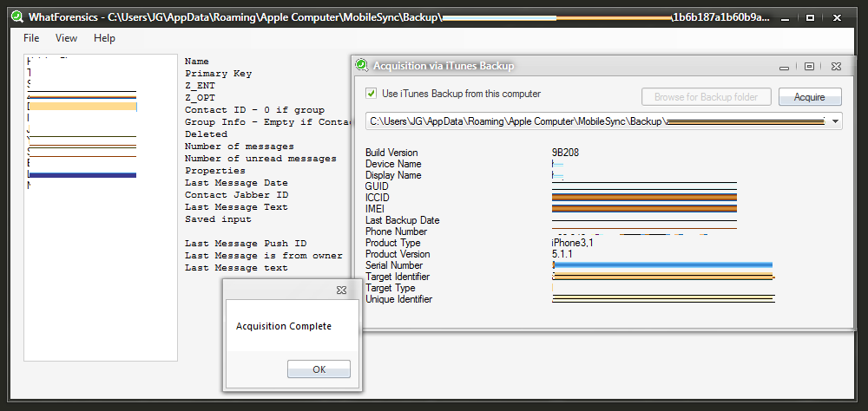Click the Acquire button

click(810, 97)
